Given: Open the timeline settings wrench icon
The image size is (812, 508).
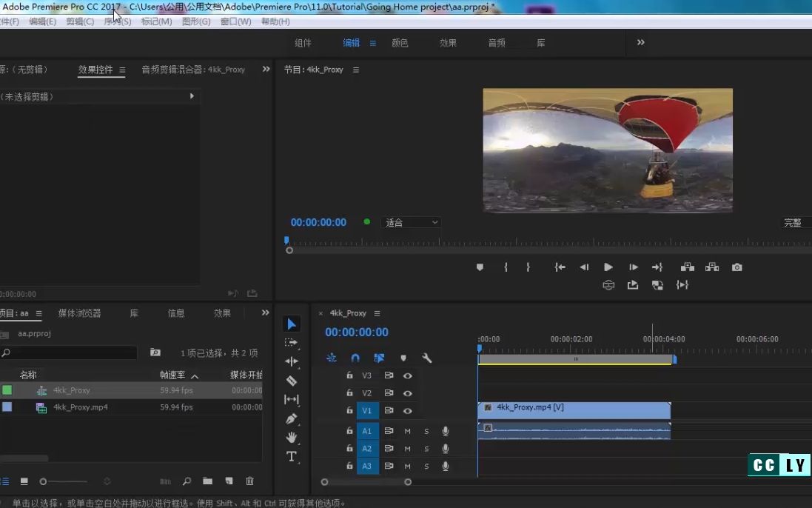Looking at the screenshot, I should 427,358.
